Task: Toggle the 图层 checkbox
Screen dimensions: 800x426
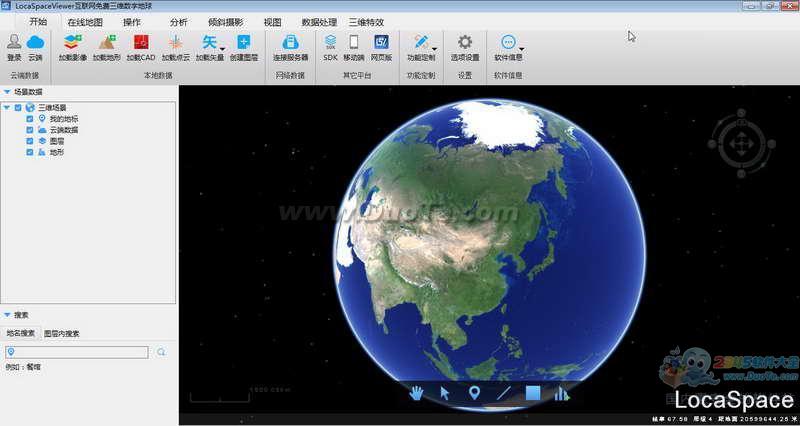Action: [30, 141]
